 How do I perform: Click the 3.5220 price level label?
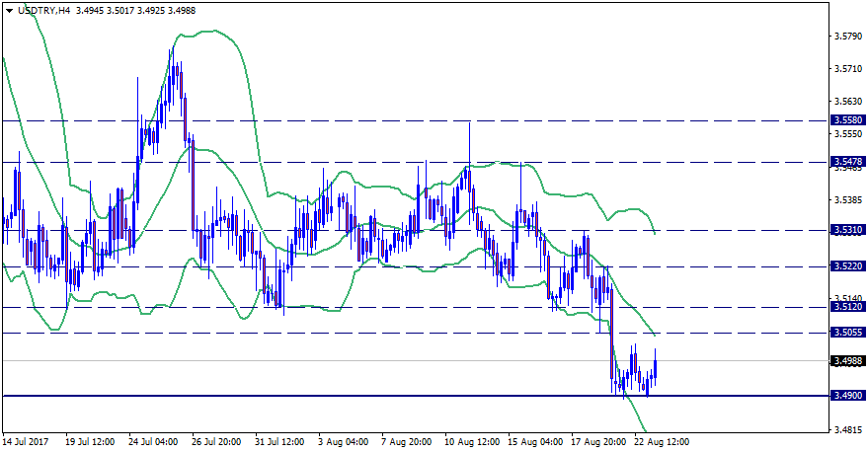848,266
